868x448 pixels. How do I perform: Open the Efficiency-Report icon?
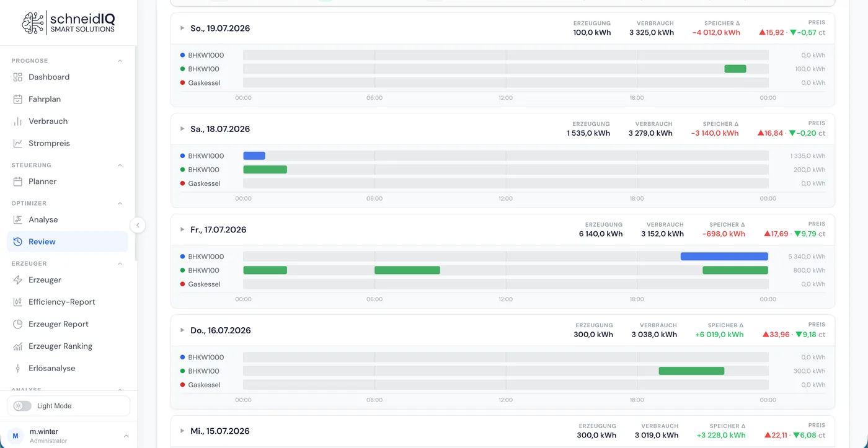[x=18, y=302]
